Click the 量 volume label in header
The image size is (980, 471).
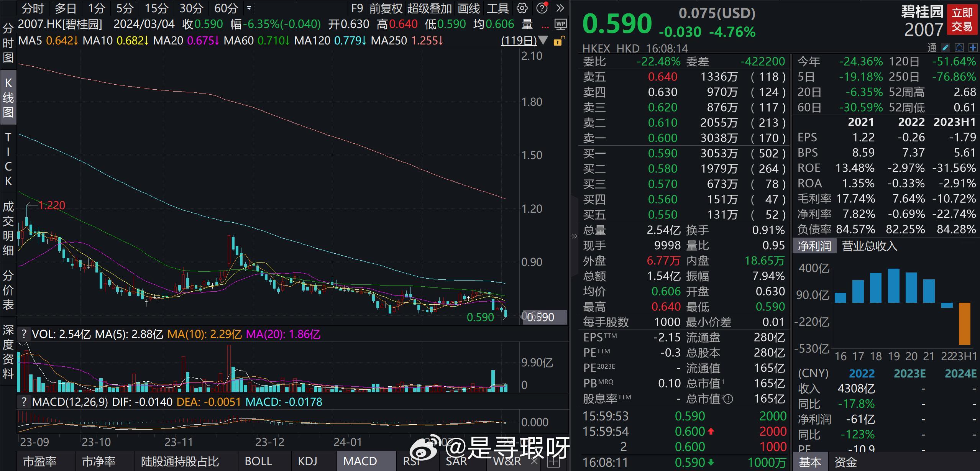pyautogui.click(x=527, y=25)
